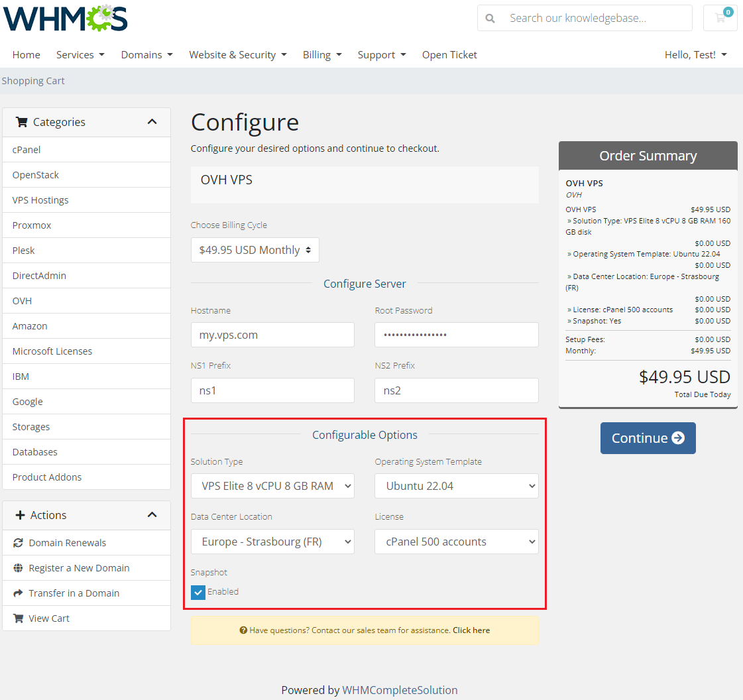Click the NS2 Prefix input field

click(456, 390)
